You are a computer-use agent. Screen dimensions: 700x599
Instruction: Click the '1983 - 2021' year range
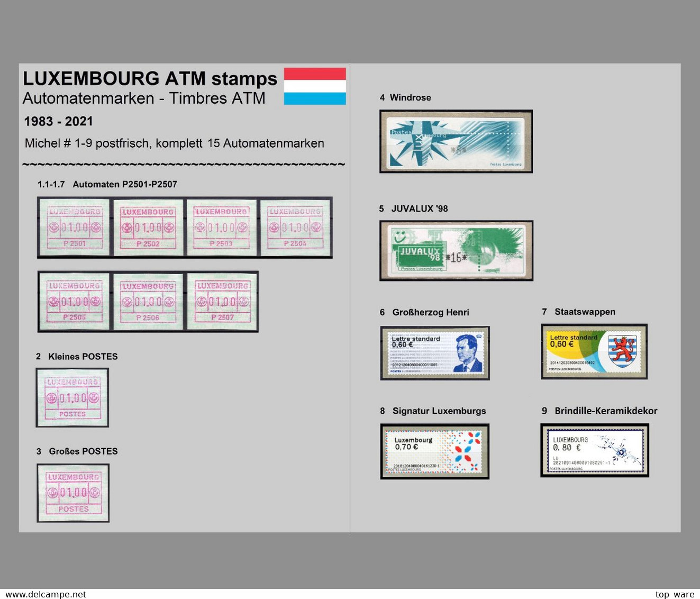[59, 121]
